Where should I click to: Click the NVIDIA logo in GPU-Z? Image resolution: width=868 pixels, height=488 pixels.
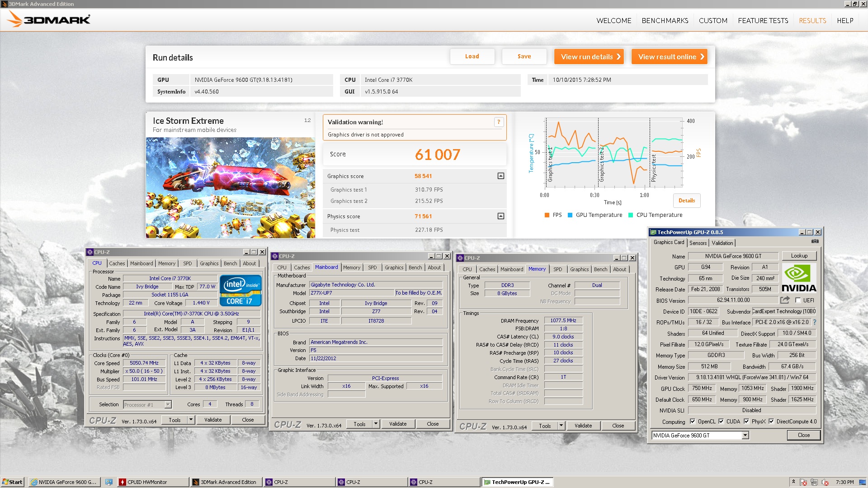click(x=799, y=278)
